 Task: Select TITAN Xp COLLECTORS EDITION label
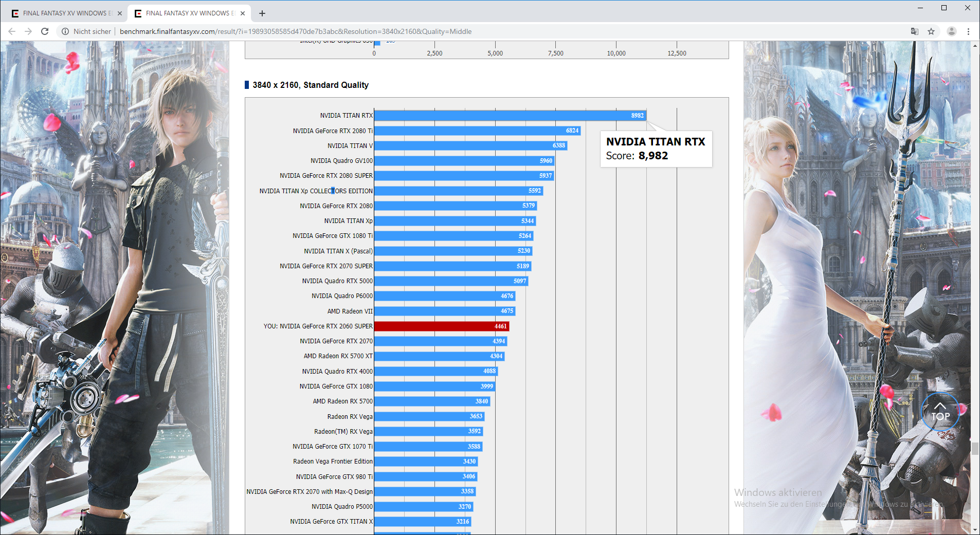[316, 191]
